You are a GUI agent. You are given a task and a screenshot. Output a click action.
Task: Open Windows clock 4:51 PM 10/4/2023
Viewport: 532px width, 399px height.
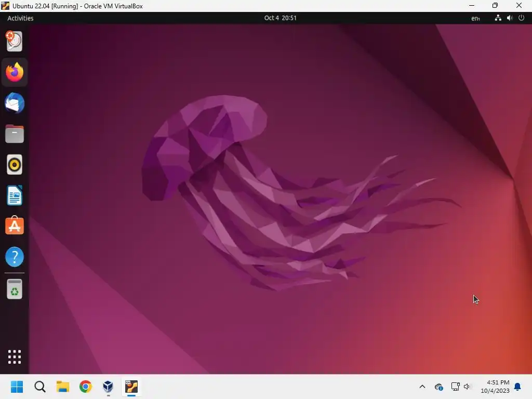point(495,387)
